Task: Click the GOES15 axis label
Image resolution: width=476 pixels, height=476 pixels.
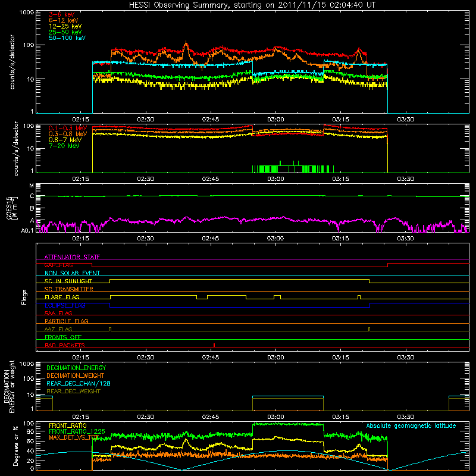Action: [12, 208]
